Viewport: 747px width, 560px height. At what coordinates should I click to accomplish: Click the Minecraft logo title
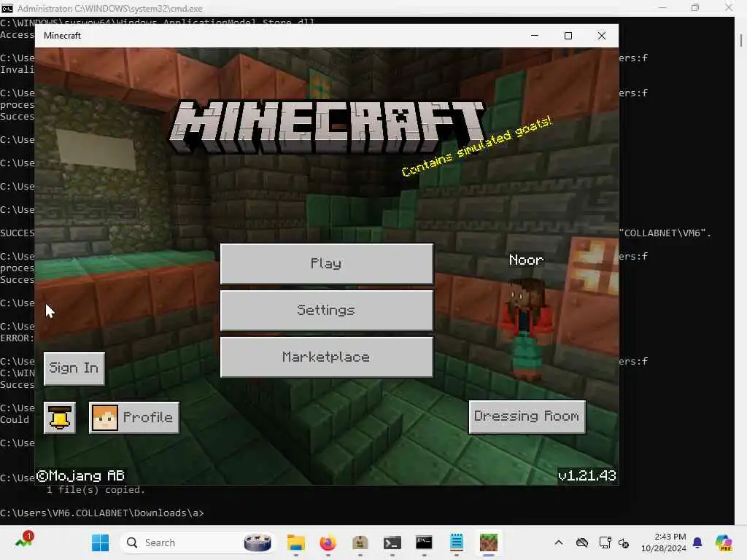pos(328,127)
